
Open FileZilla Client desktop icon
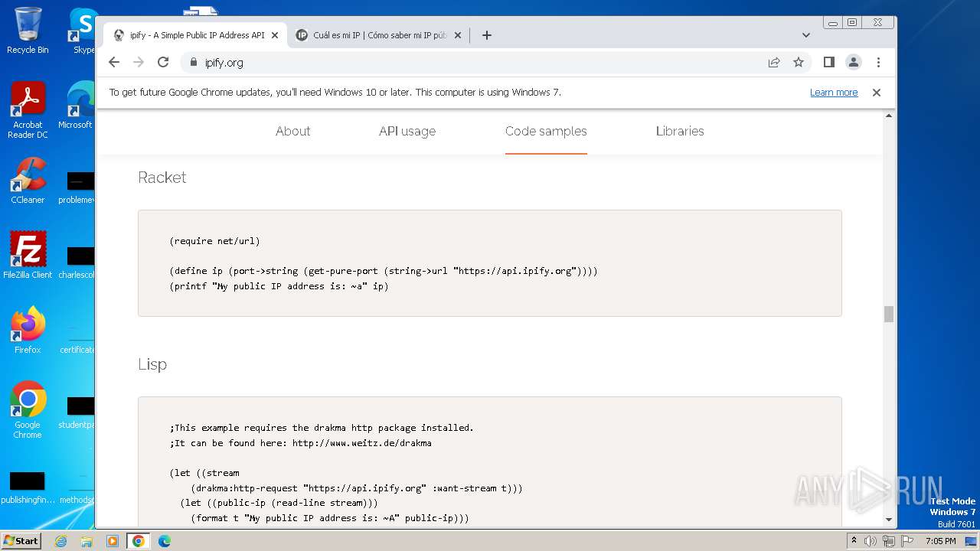click(28, 255)
